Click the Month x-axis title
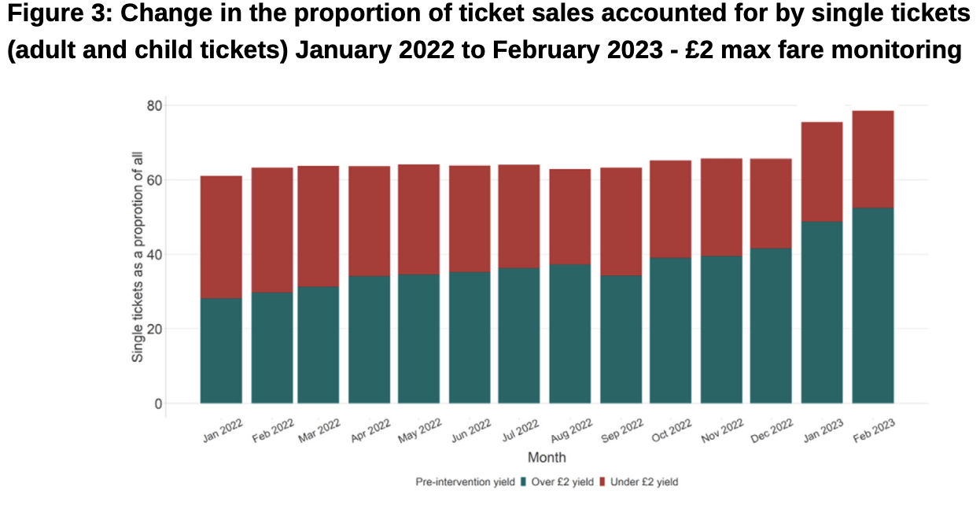 [547, 458]
